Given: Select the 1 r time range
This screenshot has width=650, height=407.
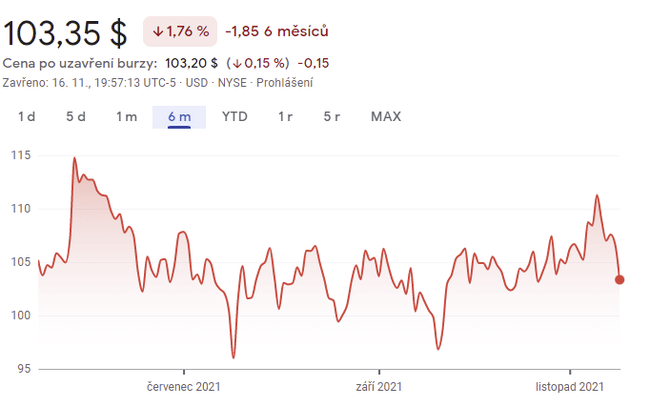Looking at the screenshot, I should click(x=285, y=117).
